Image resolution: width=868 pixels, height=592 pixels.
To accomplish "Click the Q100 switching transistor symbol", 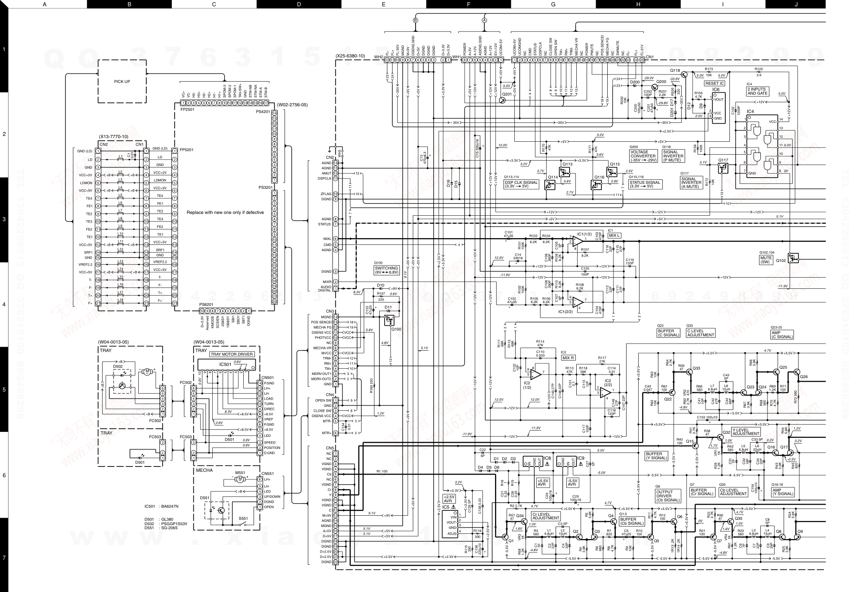I will click(390, 321).
